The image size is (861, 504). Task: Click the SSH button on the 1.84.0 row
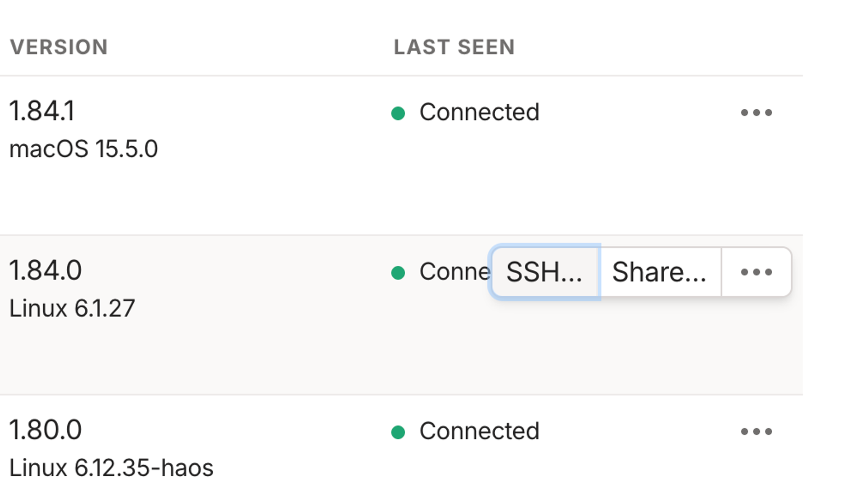click(x=544, y=272)
